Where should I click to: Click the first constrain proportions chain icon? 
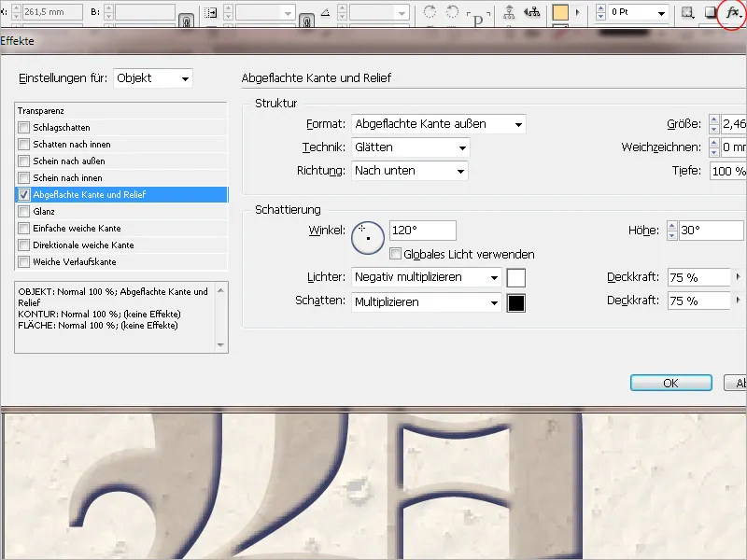click(x=187, y=21)
